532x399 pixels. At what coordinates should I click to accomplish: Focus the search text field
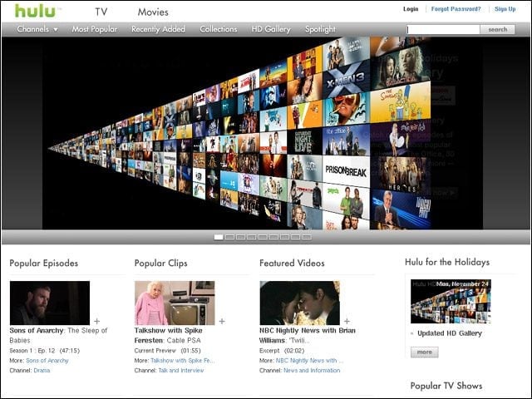[x=443, y=30]
